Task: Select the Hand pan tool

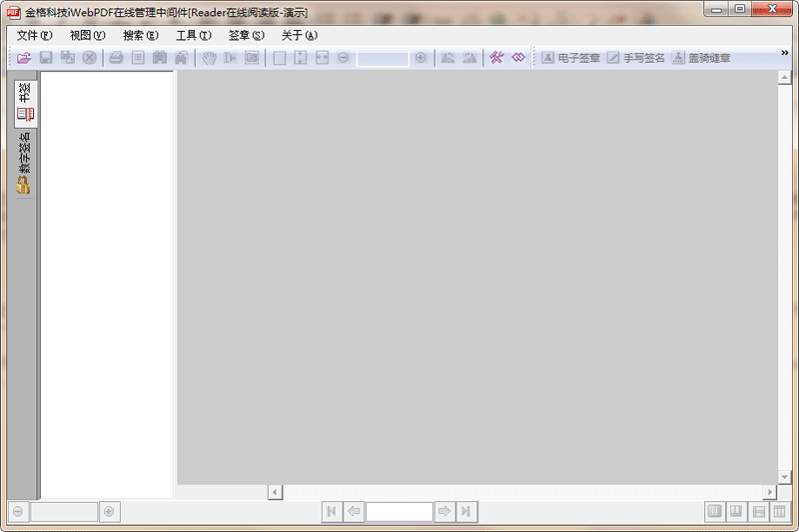Action: tap(209, 58)
